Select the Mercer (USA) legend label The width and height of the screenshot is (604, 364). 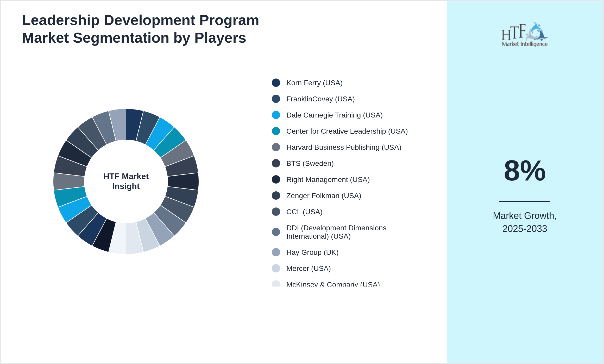point(309,269)
